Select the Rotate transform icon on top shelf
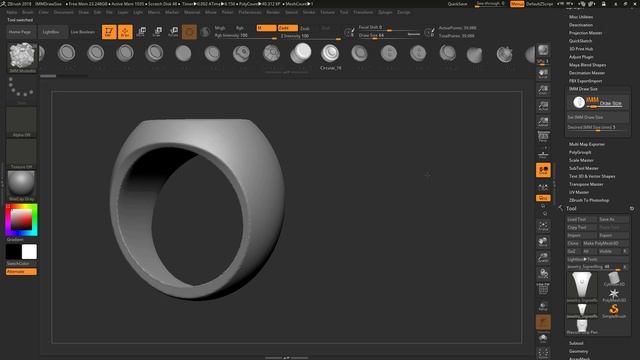This screenshot has width=640, height=360. coord(173,32)
